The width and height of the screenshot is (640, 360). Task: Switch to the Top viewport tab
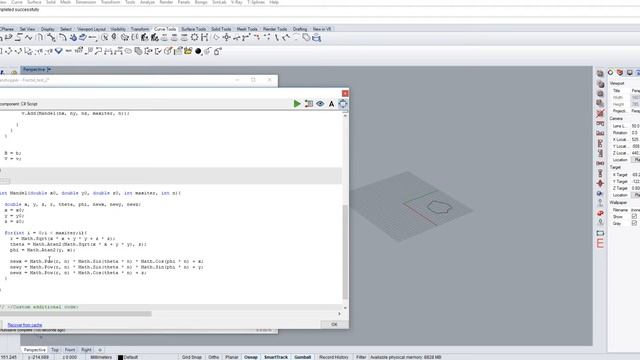tap(55, 350)
